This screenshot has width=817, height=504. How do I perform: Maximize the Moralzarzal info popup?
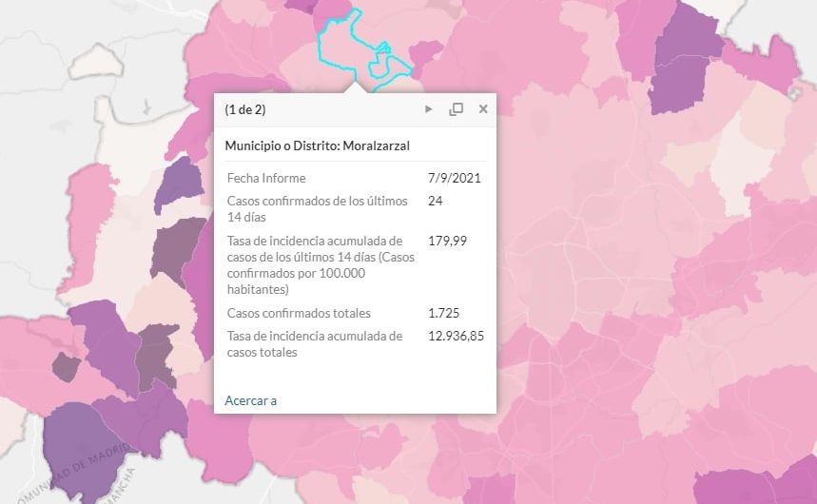pyautogui.click(x=456, y=109)
